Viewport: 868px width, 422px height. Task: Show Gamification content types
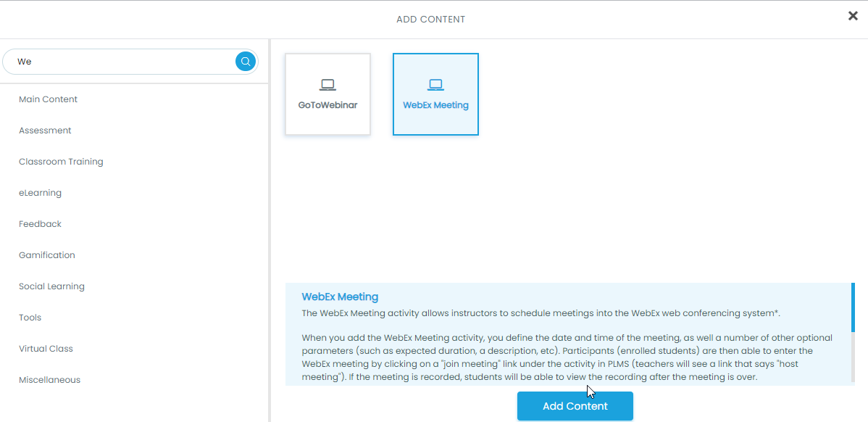tap(47, 255)
